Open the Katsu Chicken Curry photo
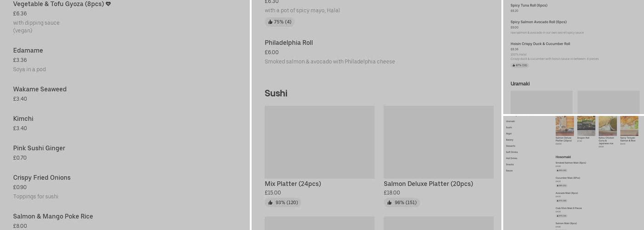644x230 pixels. [607, 126]
